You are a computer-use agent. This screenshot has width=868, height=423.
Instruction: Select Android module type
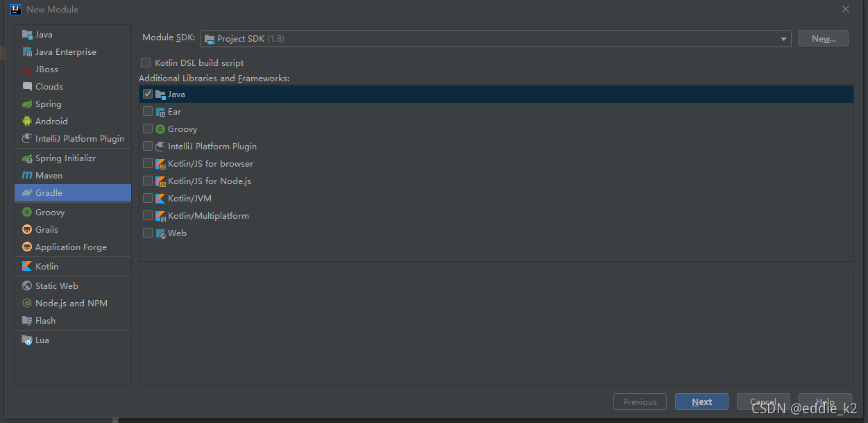[x=73, y=122]
